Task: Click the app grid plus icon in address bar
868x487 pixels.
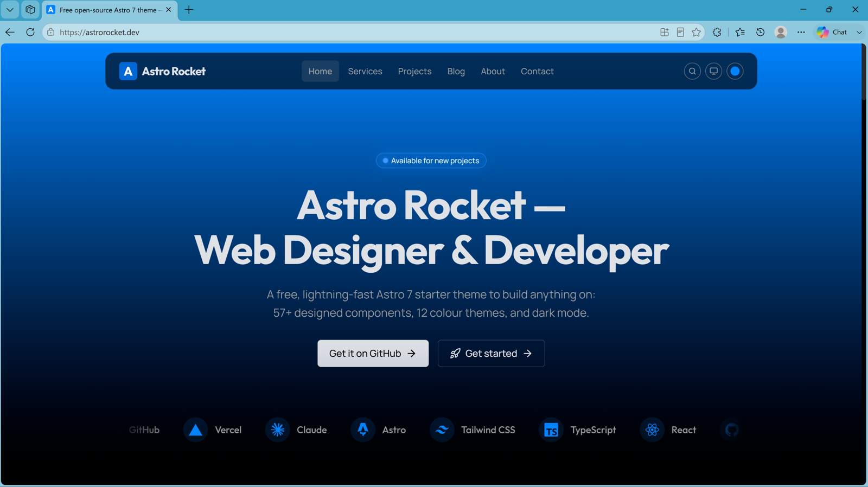Action: [665, 32]
